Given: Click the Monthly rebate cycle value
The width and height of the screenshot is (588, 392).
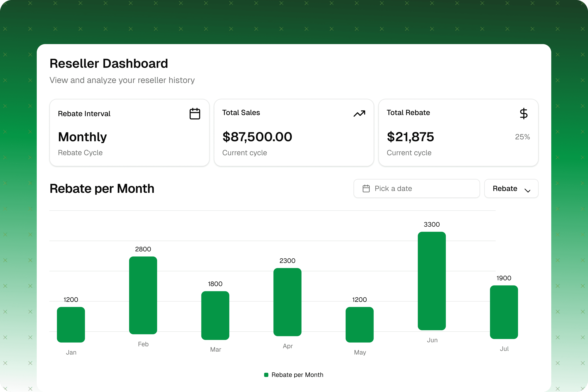Looking at the screenshot, I should 82,137.
